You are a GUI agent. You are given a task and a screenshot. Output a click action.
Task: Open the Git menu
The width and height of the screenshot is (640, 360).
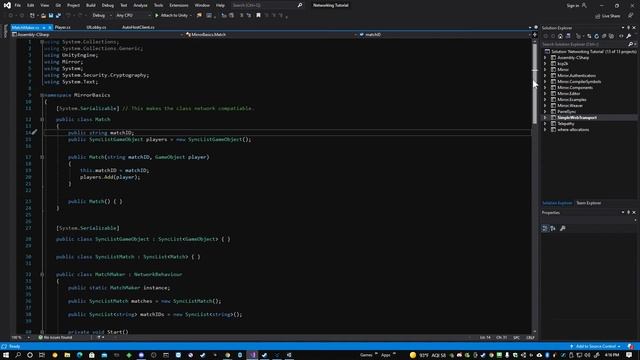[x=58, y=5]
